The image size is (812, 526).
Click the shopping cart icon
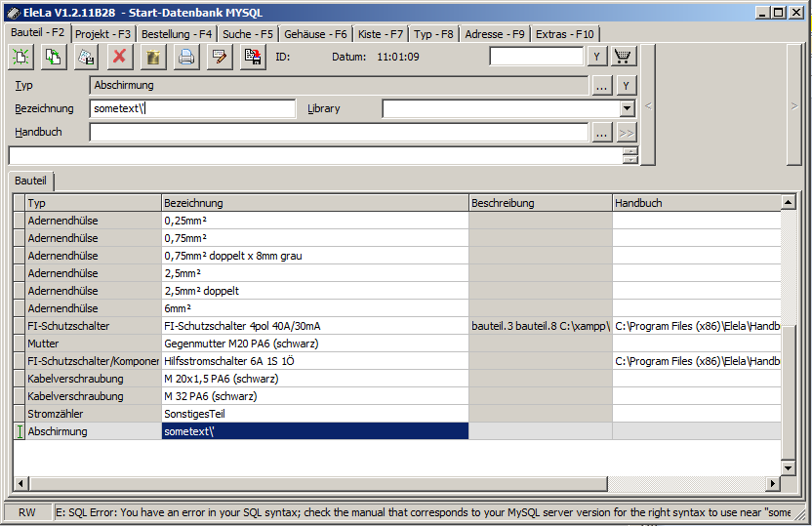[624, 57]
